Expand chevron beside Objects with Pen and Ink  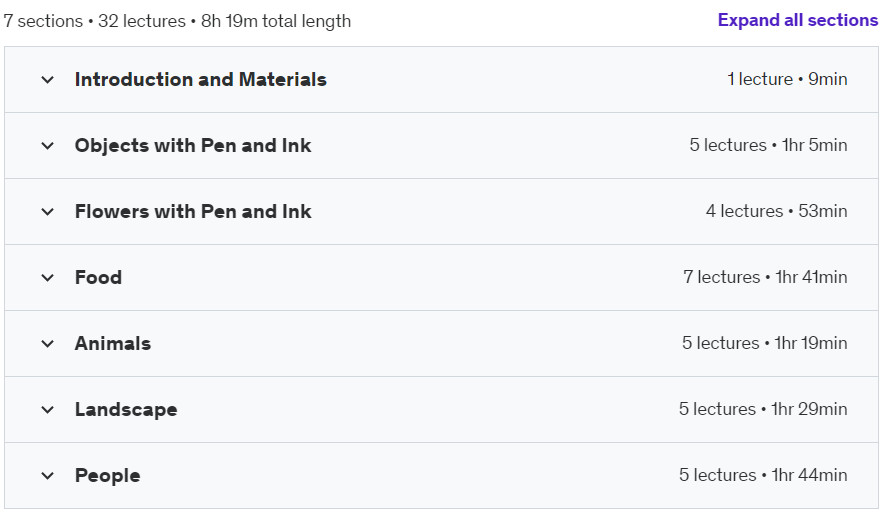tap(48, 146)
